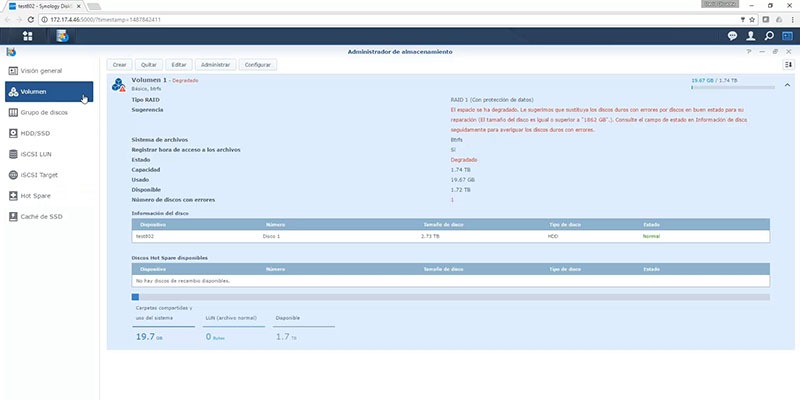This screenshot has height=400, width=800.
Task: Click the Caché de SSD icon
Action: point(13,217)
